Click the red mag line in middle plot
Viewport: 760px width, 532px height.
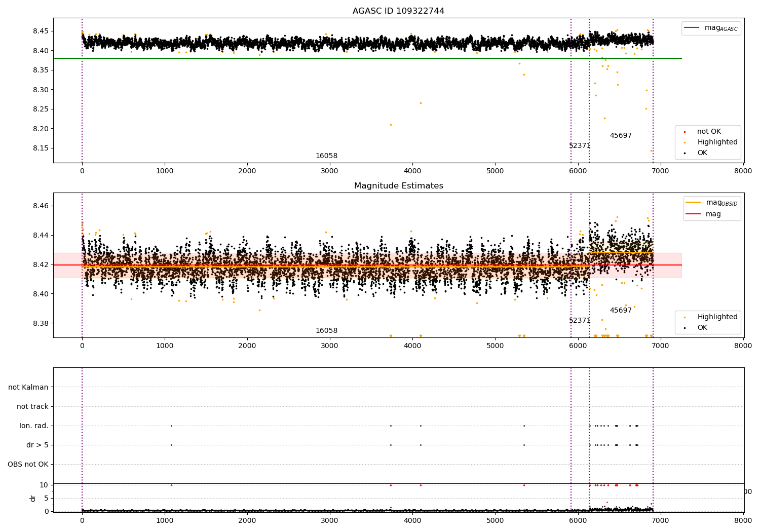[x=367, y=265]
